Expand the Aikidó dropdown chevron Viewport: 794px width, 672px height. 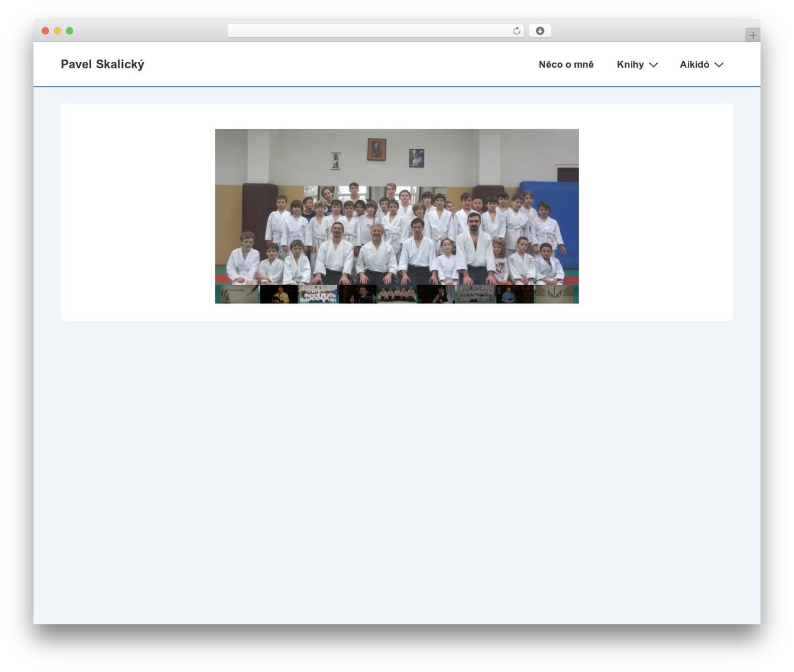(x=719, y=64)
